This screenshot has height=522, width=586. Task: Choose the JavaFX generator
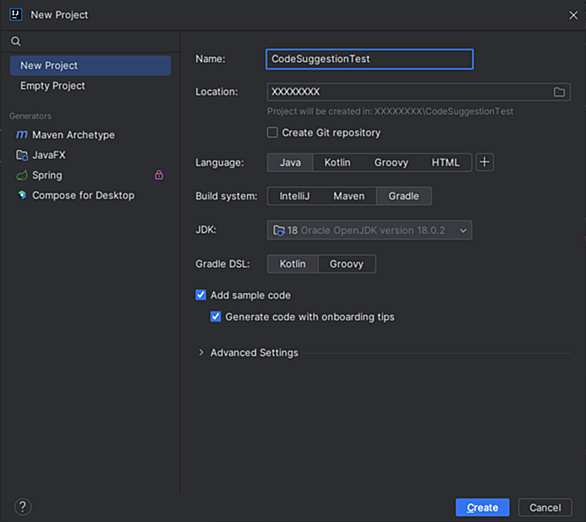(x=41, y=155)
